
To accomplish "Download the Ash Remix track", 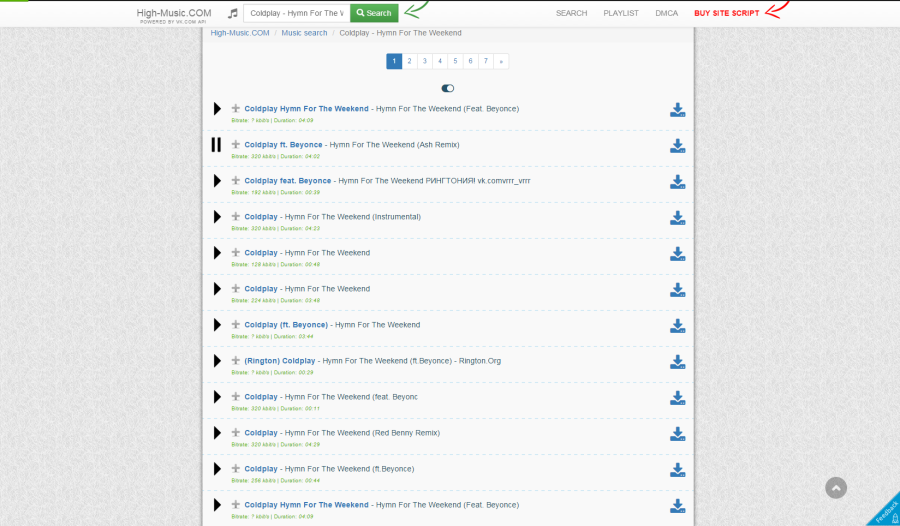I will point(678,146).
